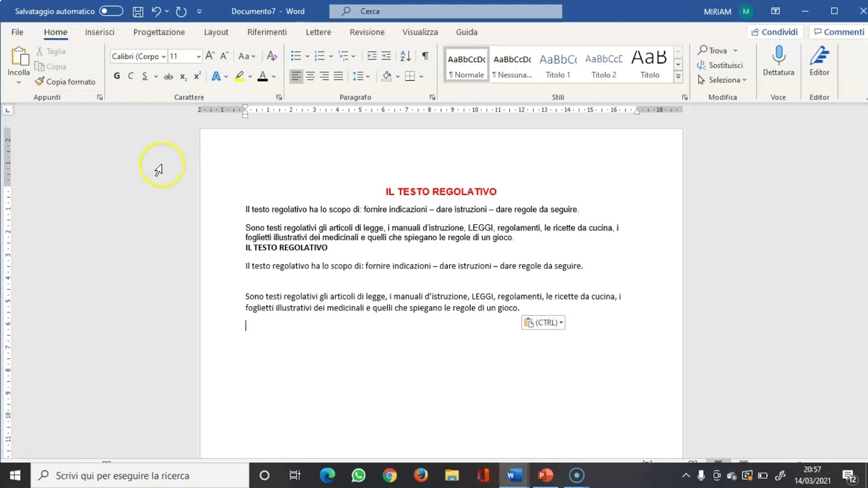Image resolution: width=868 pixels, height=488 pixels.
Task: Open the Revisione tab
Action: point(367,32)
